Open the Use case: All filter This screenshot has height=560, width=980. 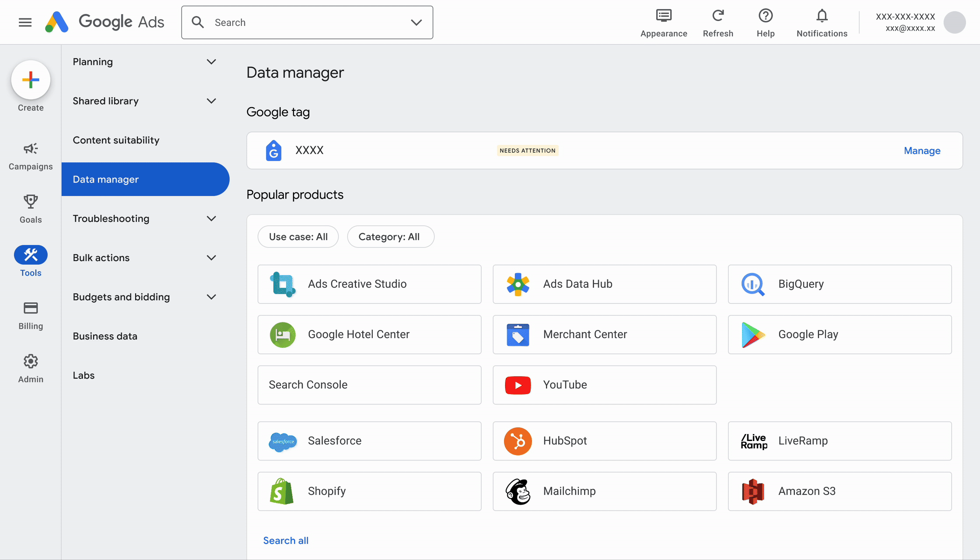pos(298,237)
